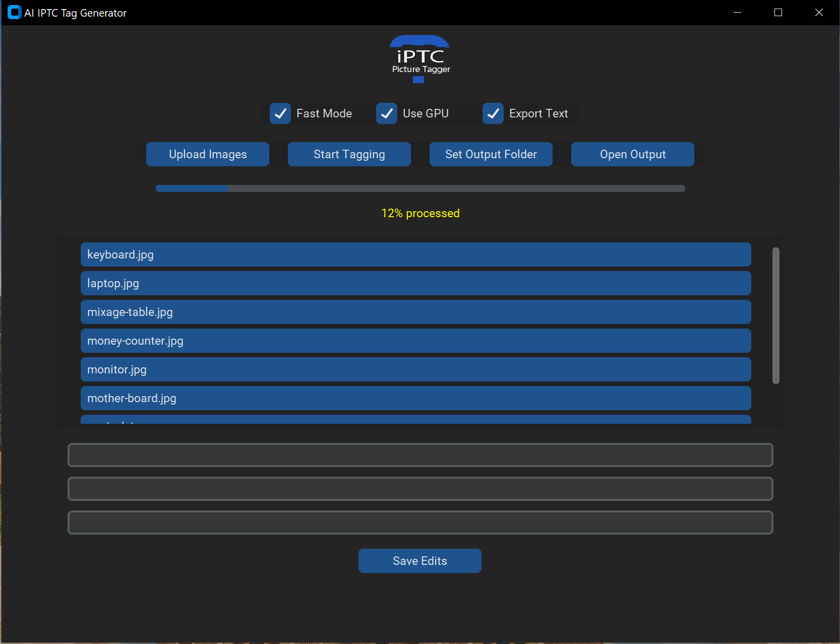The width and height of the screenshot is (840, 644).
Task: Open mother-board.jpg entry
Action: coord(415,398)
